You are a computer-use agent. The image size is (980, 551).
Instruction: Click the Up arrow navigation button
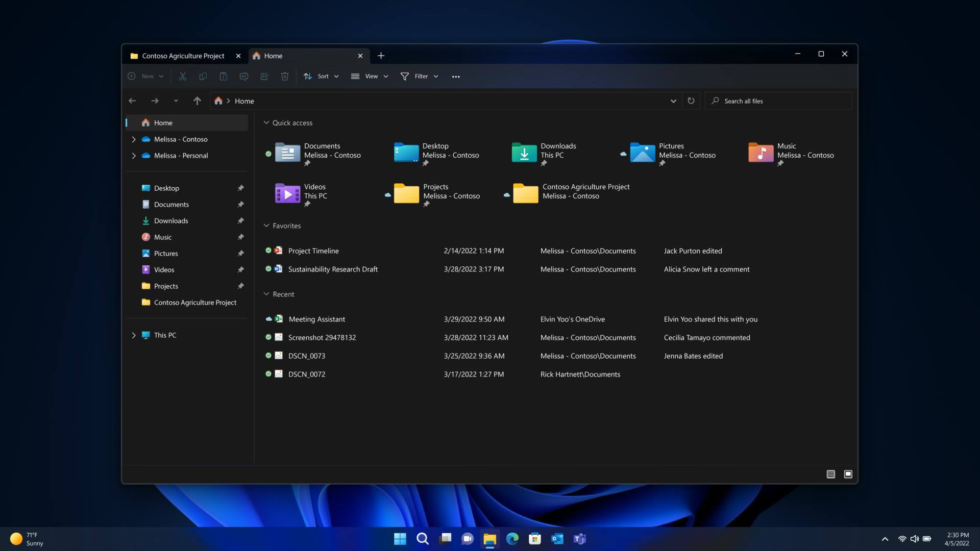pyautogui.click(x=197, y=101)
